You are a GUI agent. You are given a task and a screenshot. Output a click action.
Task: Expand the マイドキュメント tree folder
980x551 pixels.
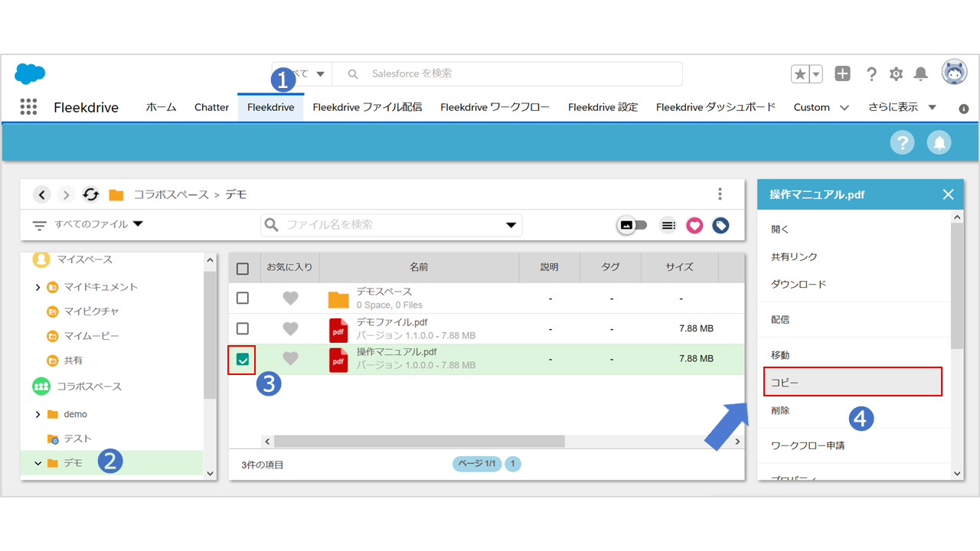tap(38, 287)
